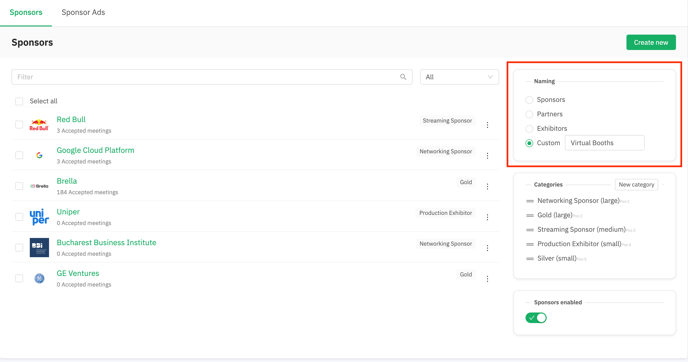This screenshot has width=688, height=362.
Task: Select the Networking Sponsor (large) category
Action: point(578,201)
